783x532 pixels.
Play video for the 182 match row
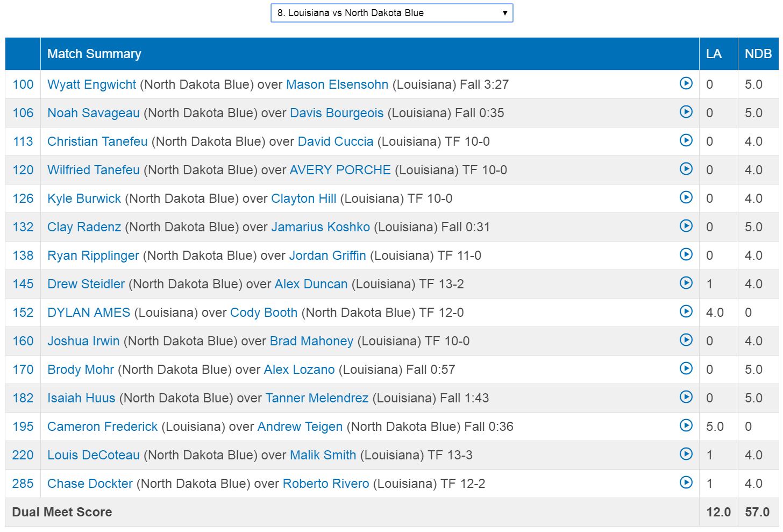[x=686, y=397]
